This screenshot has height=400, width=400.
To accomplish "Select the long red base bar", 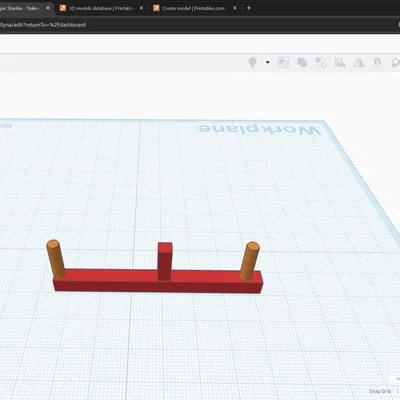I will 158,282.
